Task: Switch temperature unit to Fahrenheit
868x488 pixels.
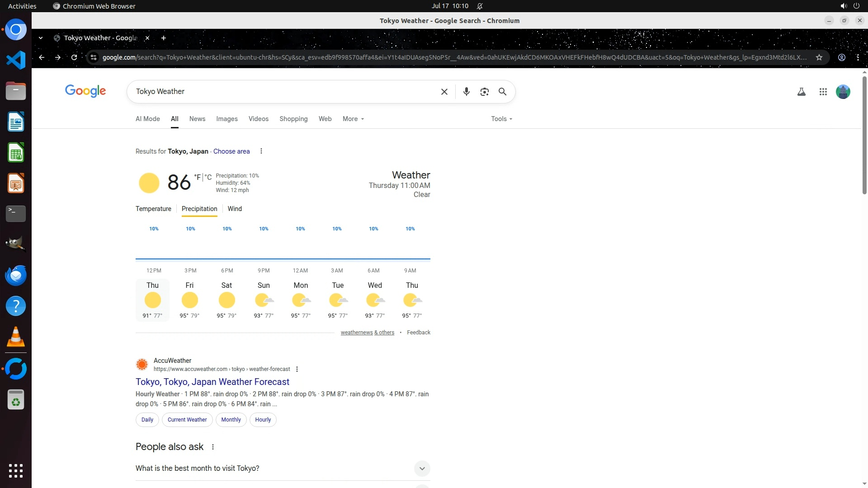Action: 198,177
